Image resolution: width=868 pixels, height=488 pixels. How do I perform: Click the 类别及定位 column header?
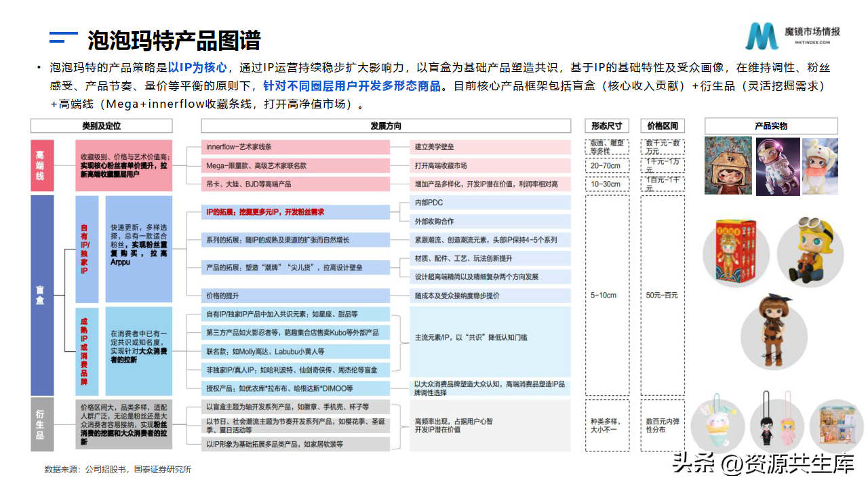click(101, 126)
